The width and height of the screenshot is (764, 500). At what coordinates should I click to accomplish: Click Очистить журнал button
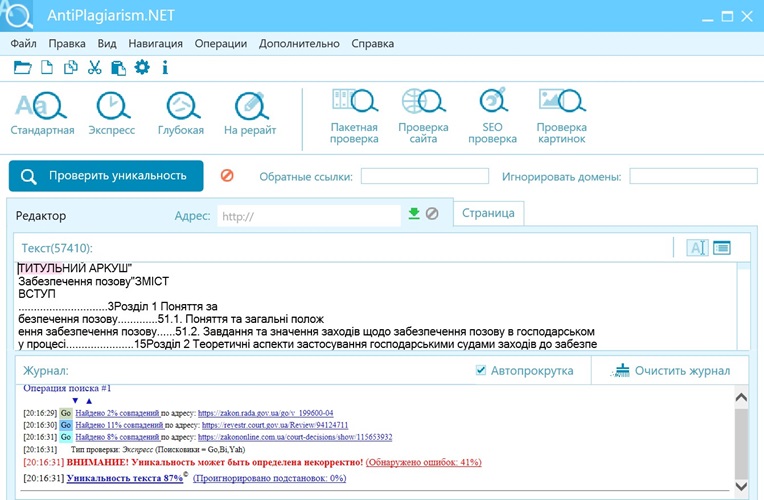click(670, 370)
